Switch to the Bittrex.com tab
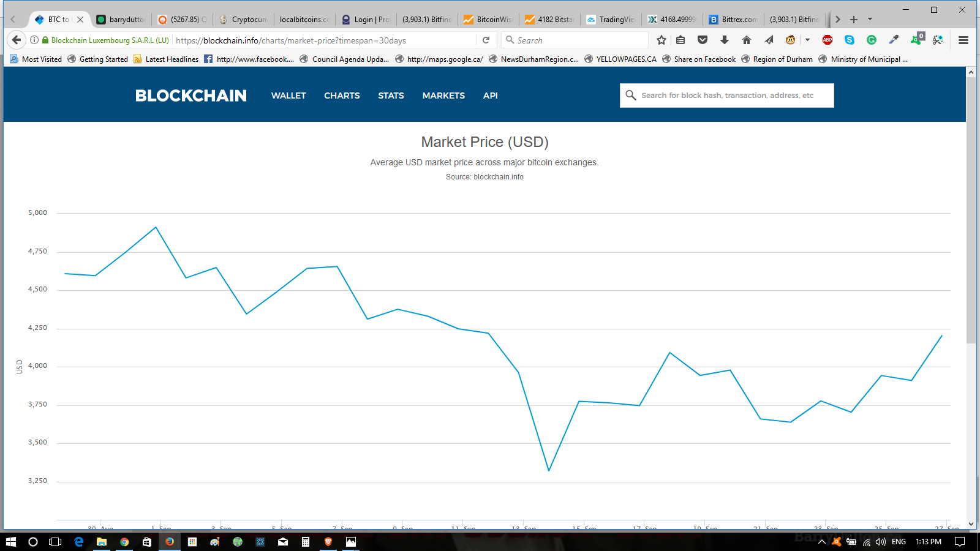This screenshot has width=980, height=551. pos(734,20)
